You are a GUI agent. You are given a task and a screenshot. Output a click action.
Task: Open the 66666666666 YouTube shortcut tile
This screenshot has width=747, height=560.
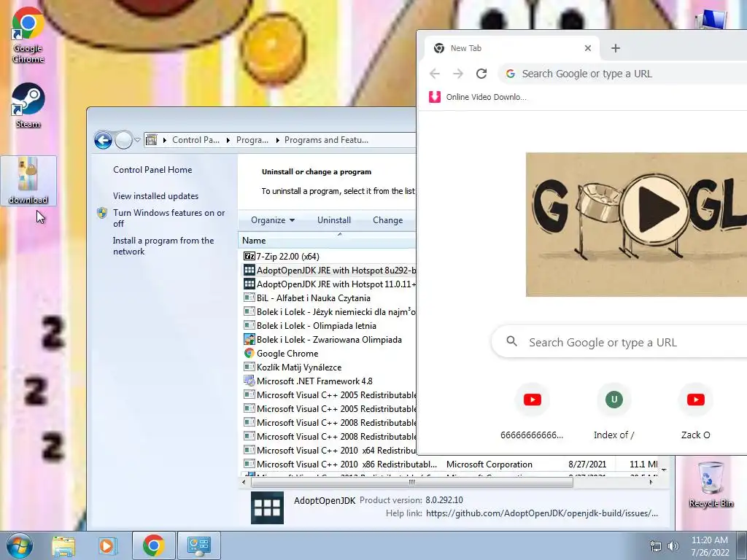(x=532, y=411)
